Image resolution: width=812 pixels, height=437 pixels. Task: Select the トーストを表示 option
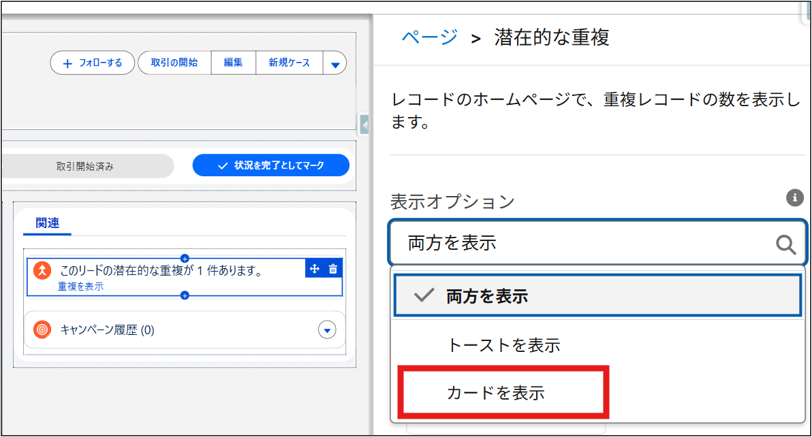click(x=598, y=345)
